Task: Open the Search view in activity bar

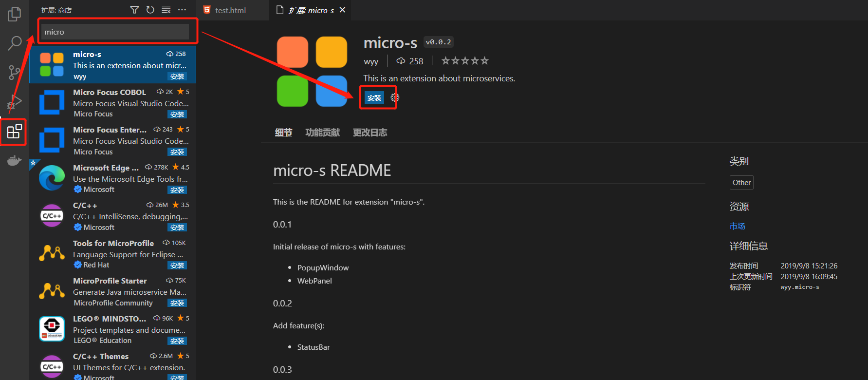Action: [15, 43]
